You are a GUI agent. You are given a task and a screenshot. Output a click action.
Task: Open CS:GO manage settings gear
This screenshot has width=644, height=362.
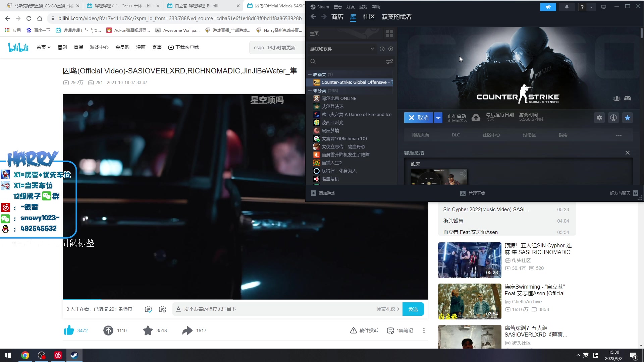(x=599, y=118)
